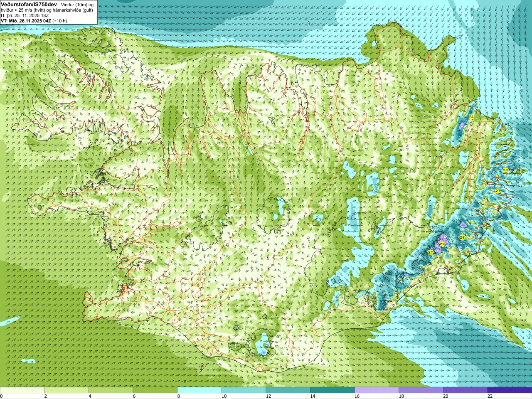Viewport: 532px width, 399px height.
Task: Click the "Vindur (10m) og" header text
Action: [x=77, y=5]
